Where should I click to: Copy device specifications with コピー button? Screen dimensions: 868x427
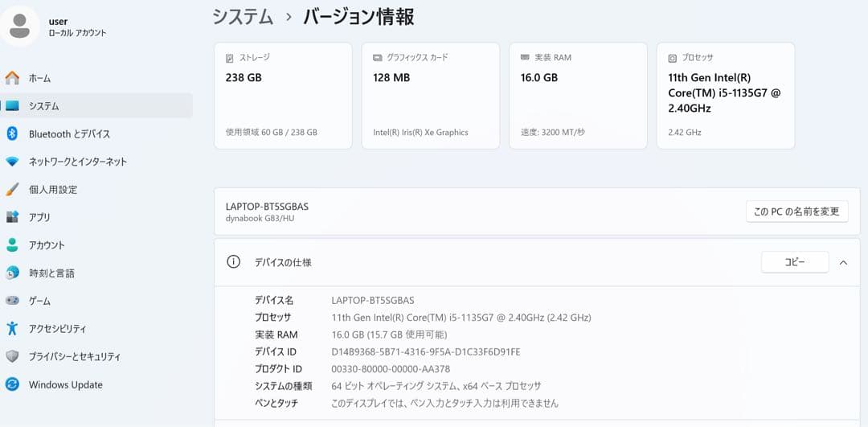[795, 262]
